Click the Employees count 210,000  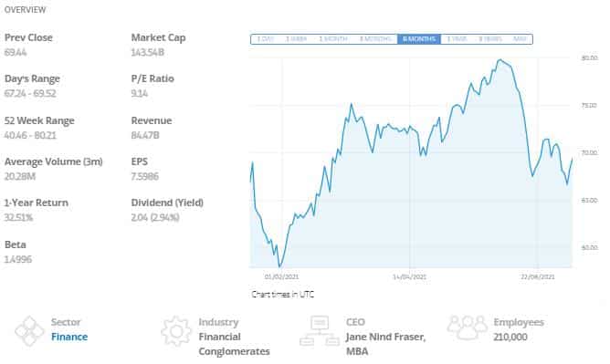point(510,337)
